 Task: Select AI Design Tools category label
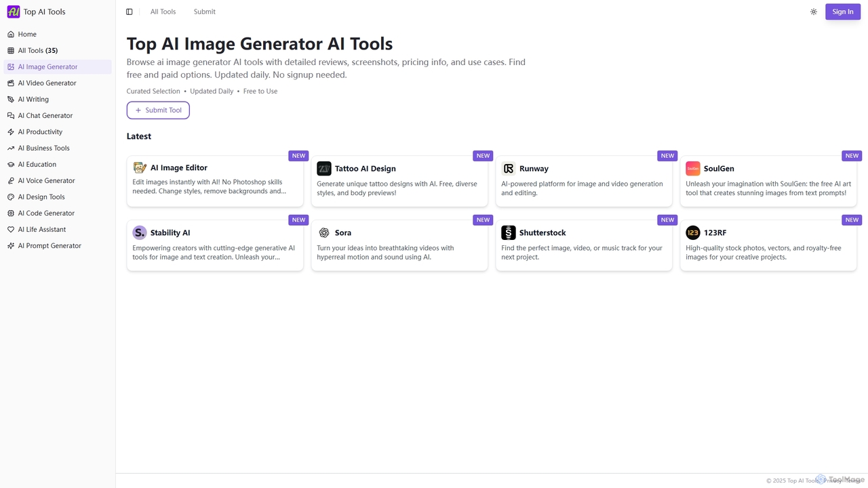tap(41, 197)
